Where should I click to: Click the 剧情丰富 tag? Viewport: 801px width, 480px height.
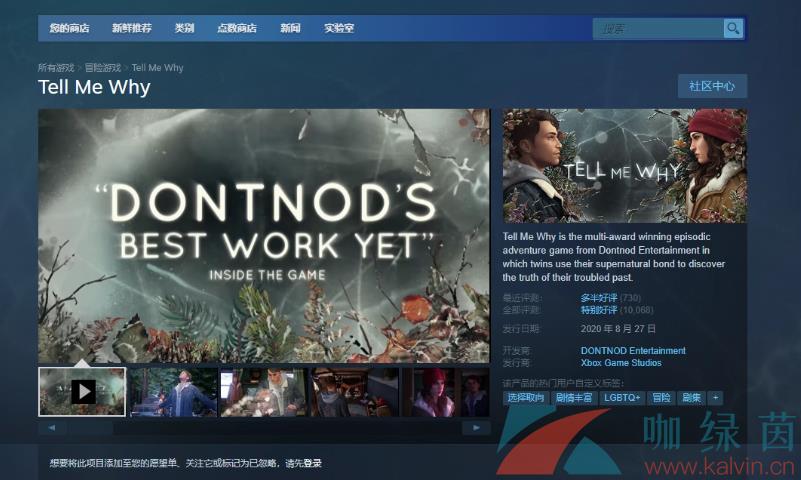coord(574,398)
